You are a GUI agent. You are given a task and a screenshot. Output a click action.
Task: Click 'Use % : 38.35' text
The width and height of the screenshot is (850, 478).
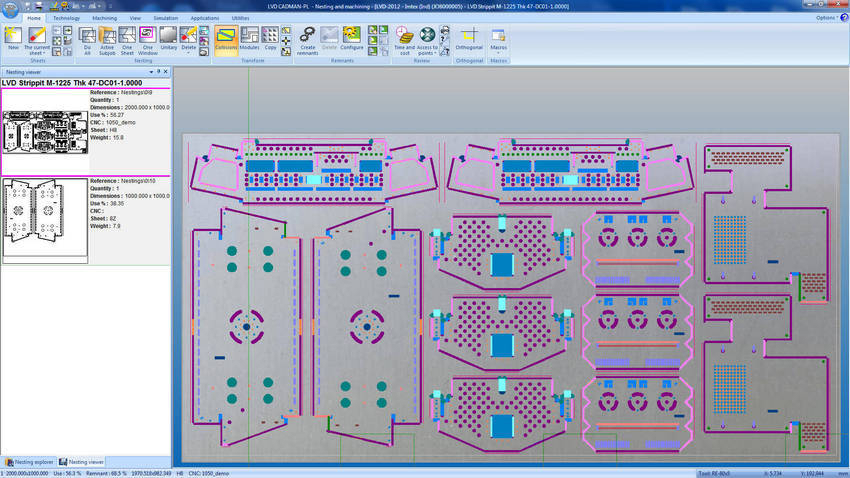coord(107,203)
